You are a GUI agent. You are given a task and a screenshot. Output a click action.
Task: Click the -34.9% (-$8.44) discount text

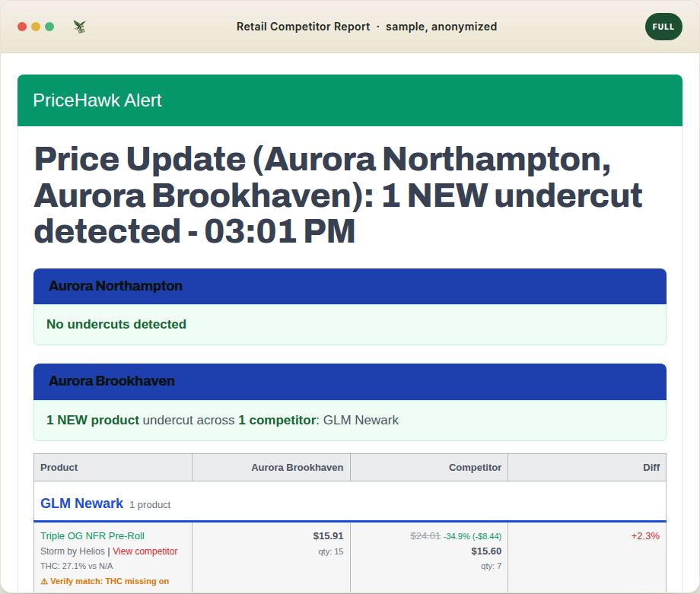(473, 536)
